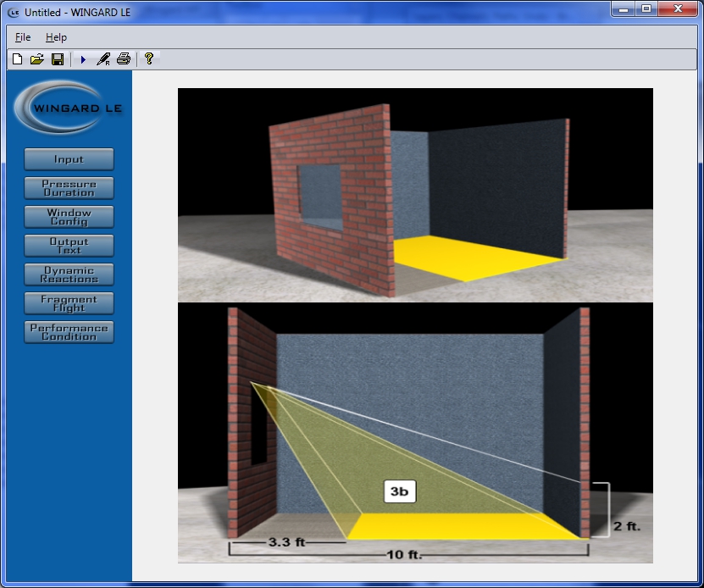Click the pen report icon in toolbar
This screenshot has width=704, height=588.
[103, 59]
